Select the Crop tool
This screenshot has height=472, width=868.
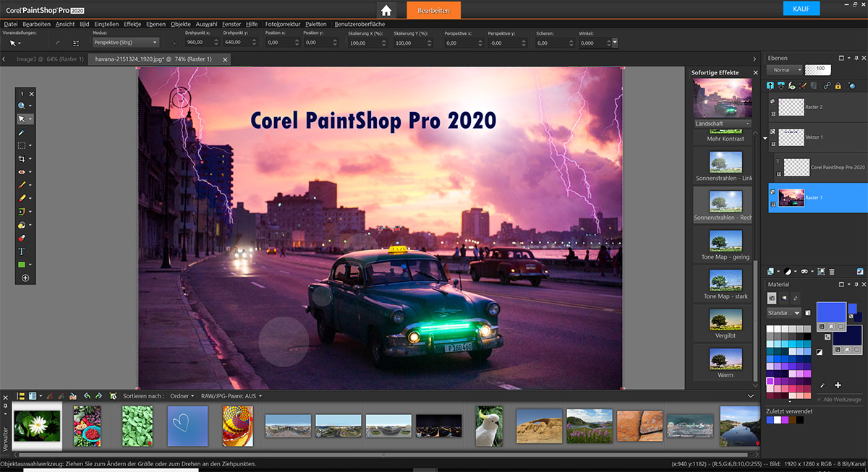click(22, 158)
